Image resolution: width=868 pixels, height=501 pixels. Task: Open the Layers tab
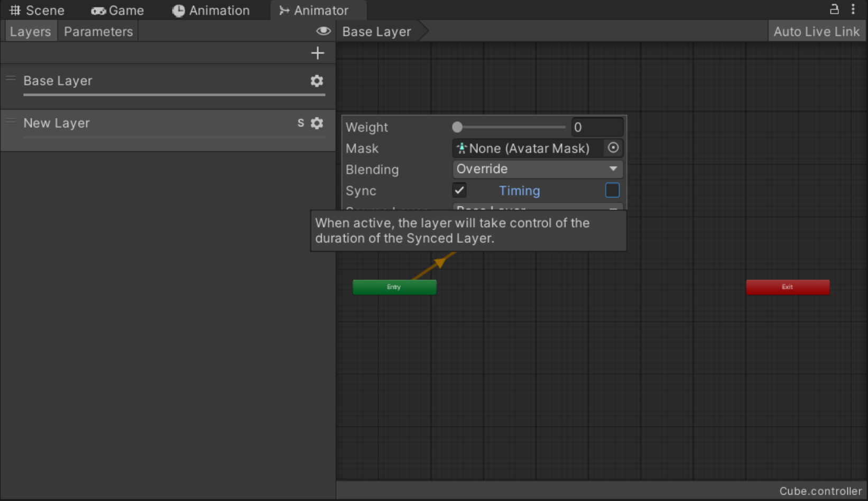click(31, 32)
